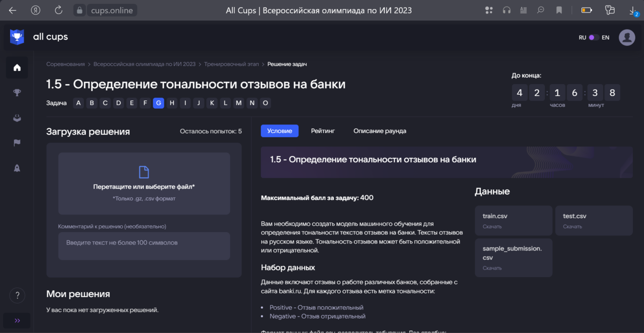Open the box sidebar icon

pyautogui.click(x=17, y=118)
